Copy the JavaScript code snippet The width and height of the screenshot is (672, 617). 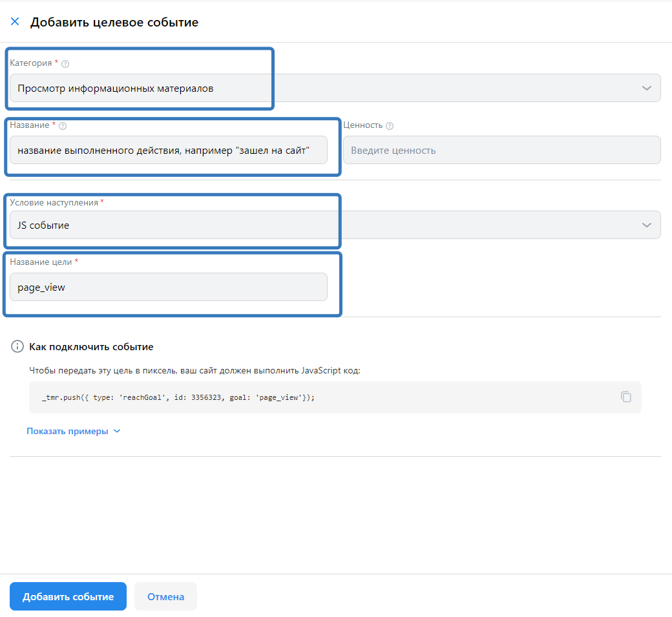pyautogui.click(x=625, y=397)
